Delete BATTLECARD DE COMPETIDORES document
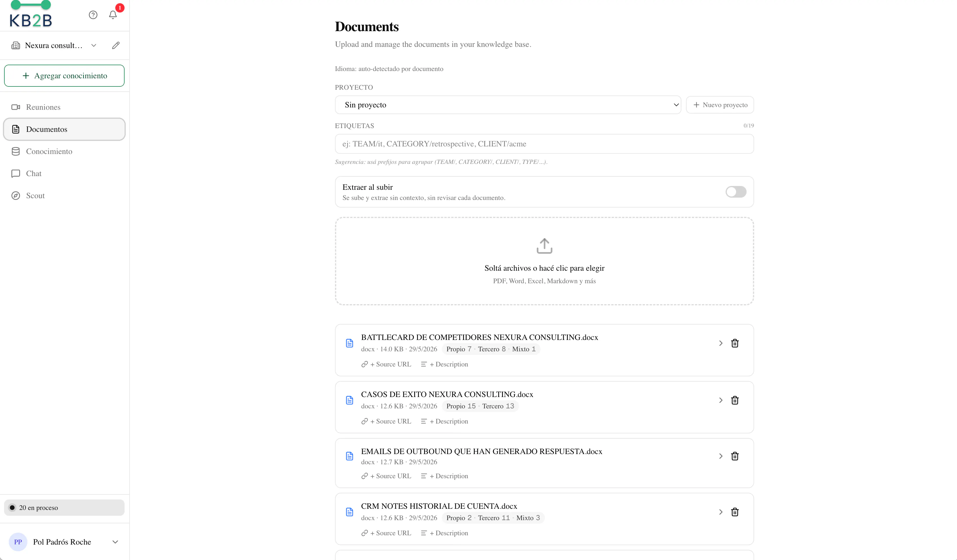 pyautogui.click(x=735, y=343)
